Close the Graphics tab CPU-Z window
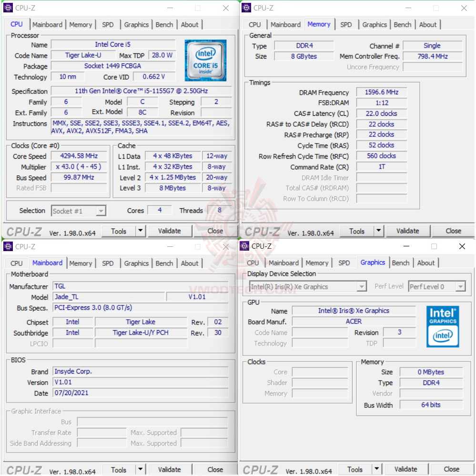This screenshot has width=476, height=476. coord(462,246)
